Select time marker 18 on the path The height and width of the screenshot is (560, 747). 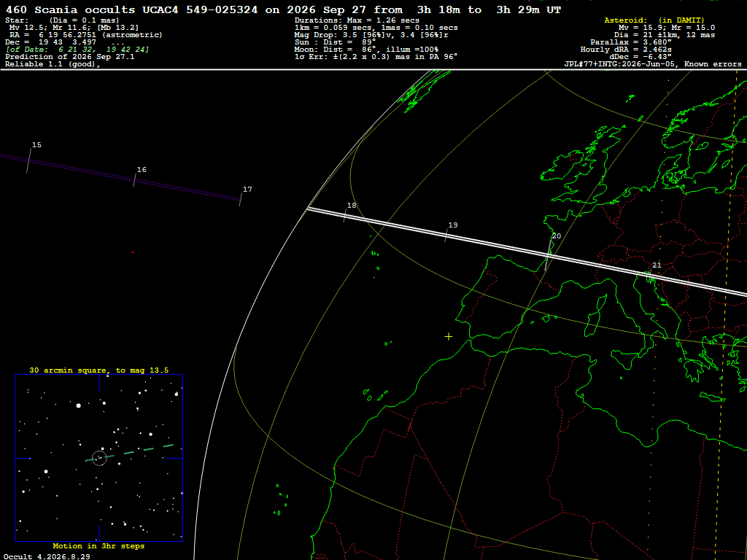pos(352,205)
